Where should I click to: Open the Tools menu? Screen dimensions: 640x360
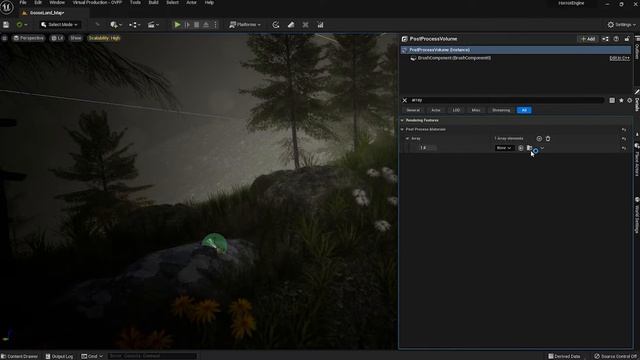pyautogui.click(x=135, y=3)
